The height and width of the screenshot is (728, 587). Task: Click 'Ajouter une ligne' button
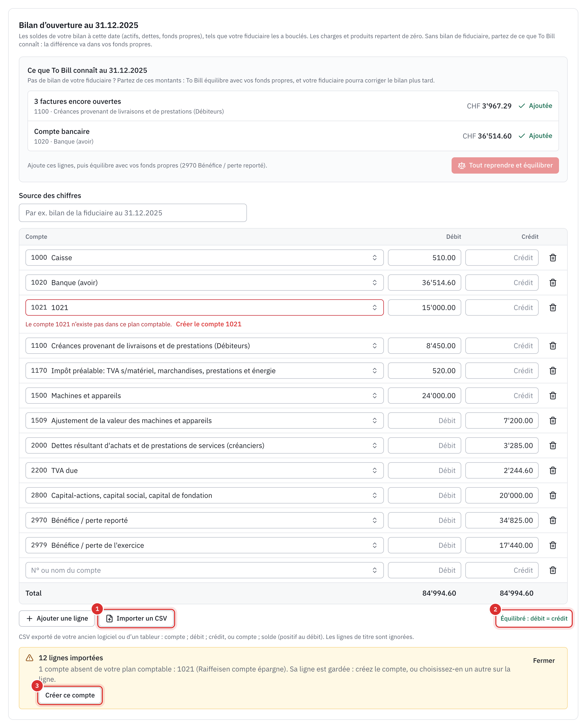click(x=57, y=619)
